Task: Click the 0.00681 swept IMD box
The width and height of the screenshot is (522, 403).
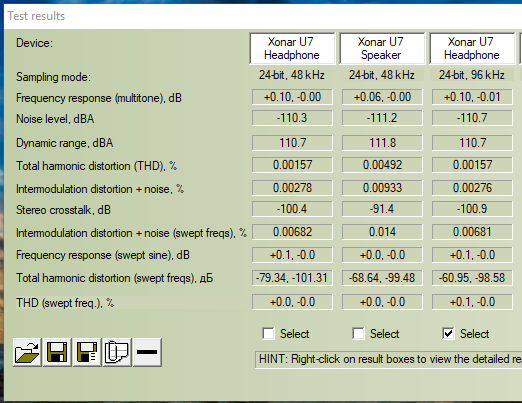Action: [472, 232]
